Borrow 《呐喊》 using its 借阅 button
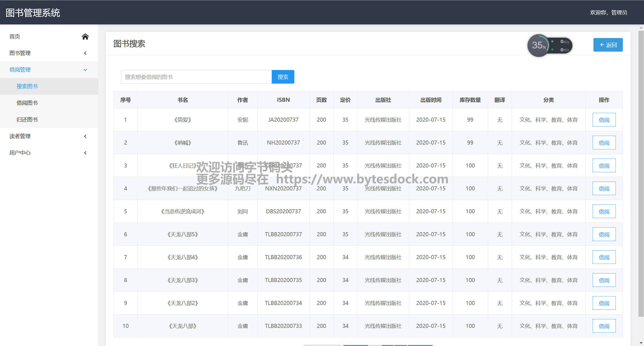 (604, 143)
